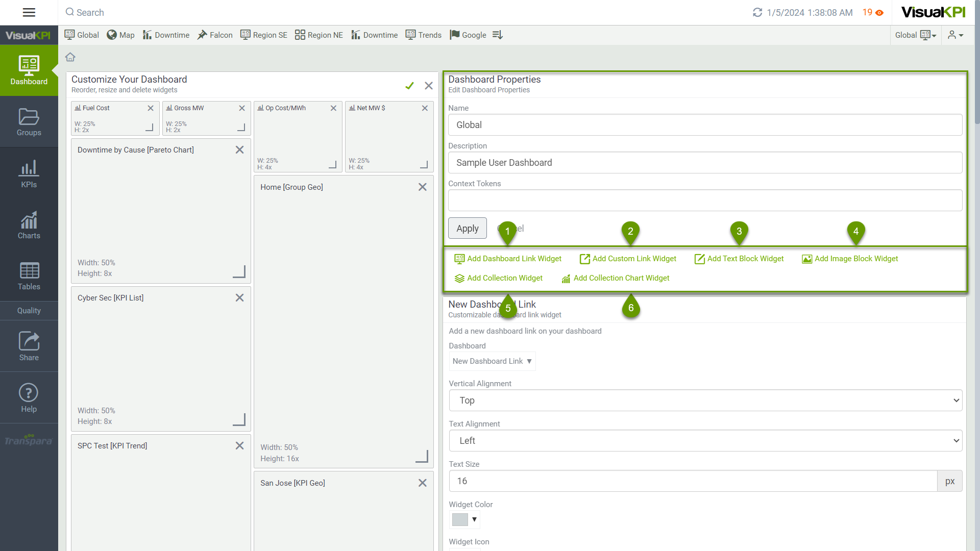Open the Region SE bookmark
Image resolution: width=980 pixels, height=551 pixels.
[x=264, y=35]
